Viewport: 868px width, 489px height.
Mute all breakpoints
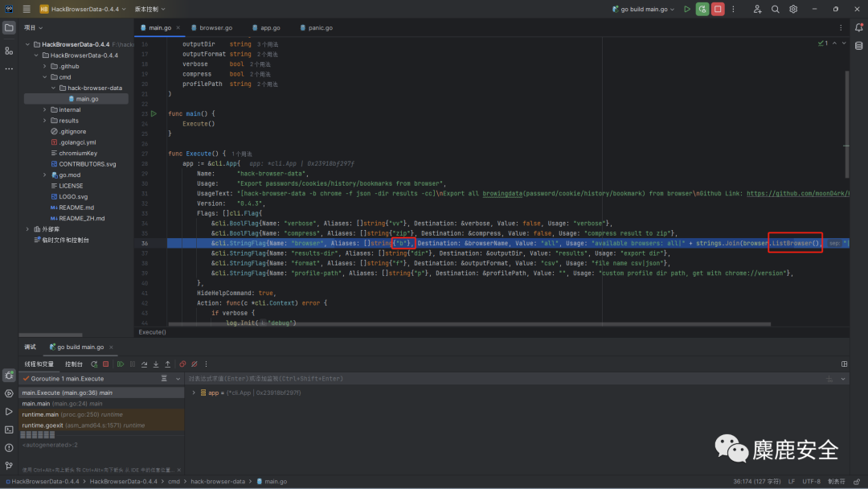[193, 364]
